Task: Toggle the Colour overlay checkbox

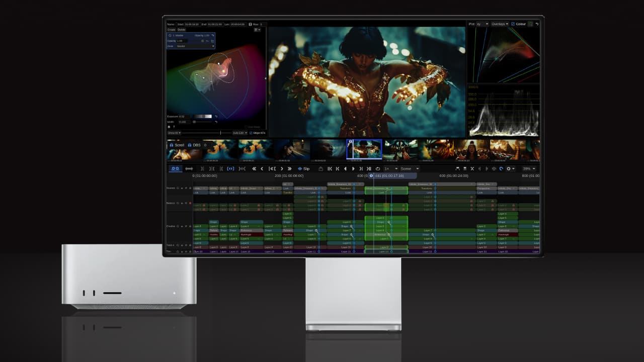Action: pos(513,24)
